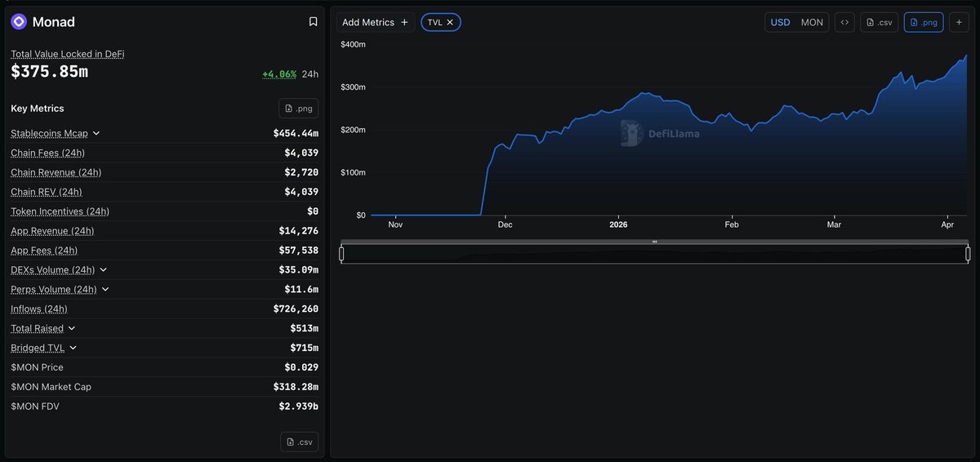Click the center grip of range slider
Viewport: 980px width, 462px height.
point(654,242)
